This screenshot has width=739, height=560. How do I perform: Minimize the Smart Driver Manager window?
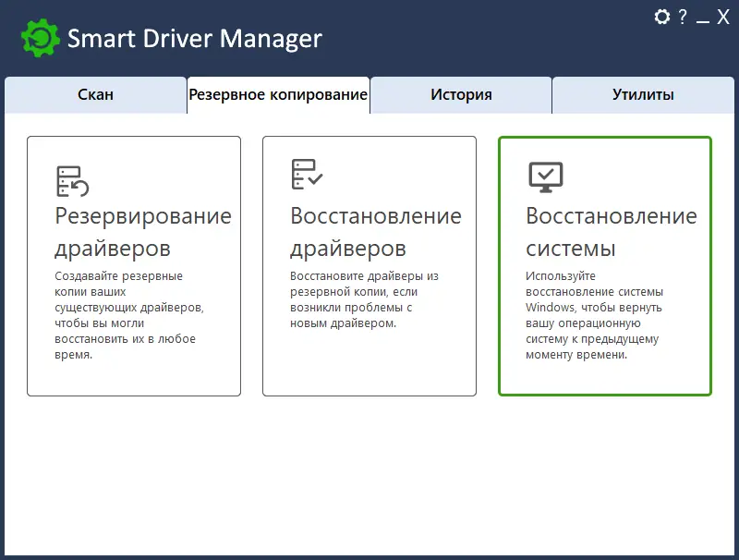click(x=702, y=17)
